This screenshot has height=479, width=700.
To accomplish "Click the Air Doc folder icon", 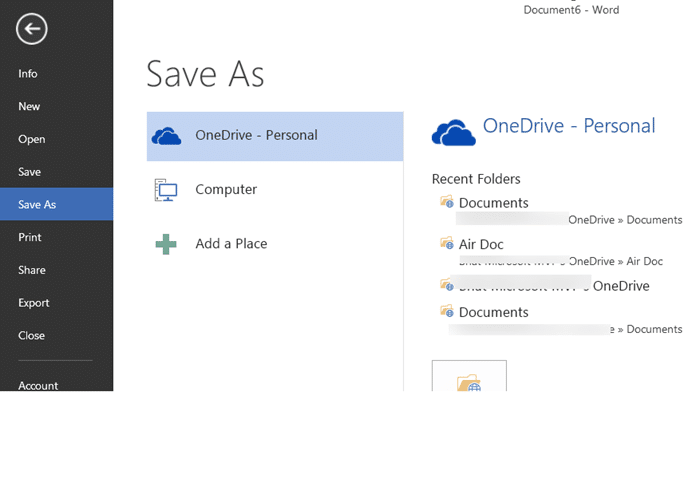I will point(447,243).
